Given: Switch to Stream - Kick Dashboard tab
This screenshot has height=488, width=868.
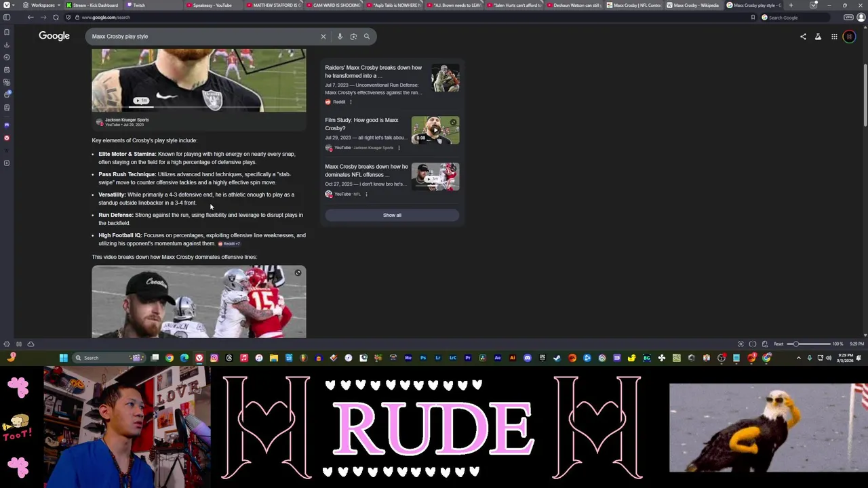Looking at the screenshot, I should (x=92, y=5).
